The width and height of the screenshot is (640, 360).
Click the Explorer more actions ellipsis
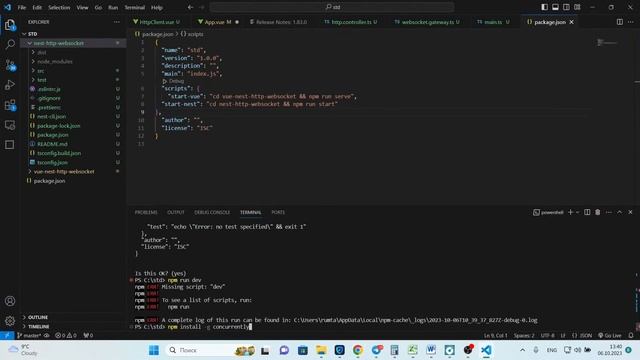[117, 22]
